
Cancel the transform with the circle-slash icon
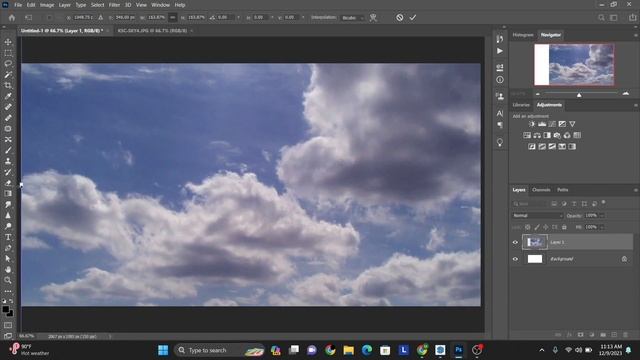(x=400, y=18)
